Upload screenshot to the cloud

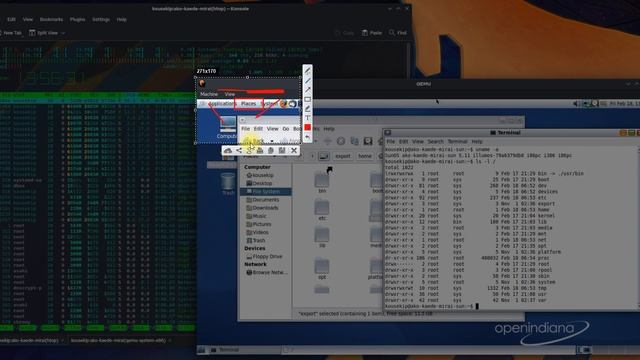pos(228,151)
